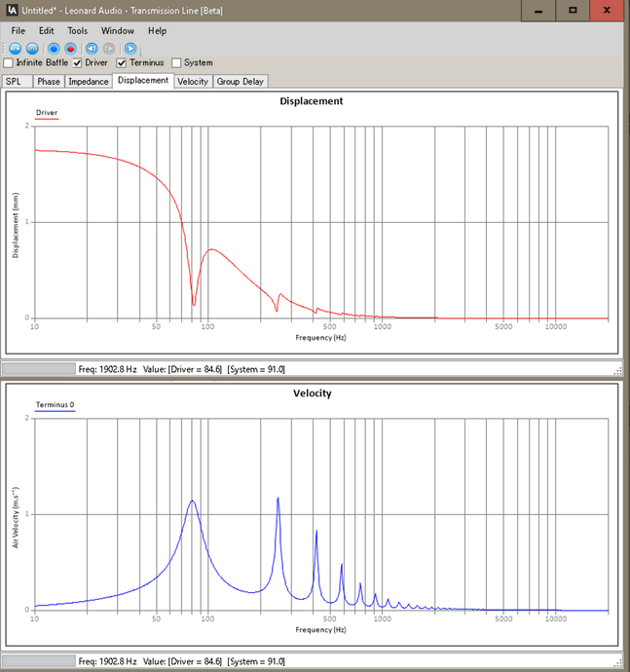Enable the Infinite Baffle checkbox
The width and height of the screenshot is (630, 672).
click(x=8, y=63)
